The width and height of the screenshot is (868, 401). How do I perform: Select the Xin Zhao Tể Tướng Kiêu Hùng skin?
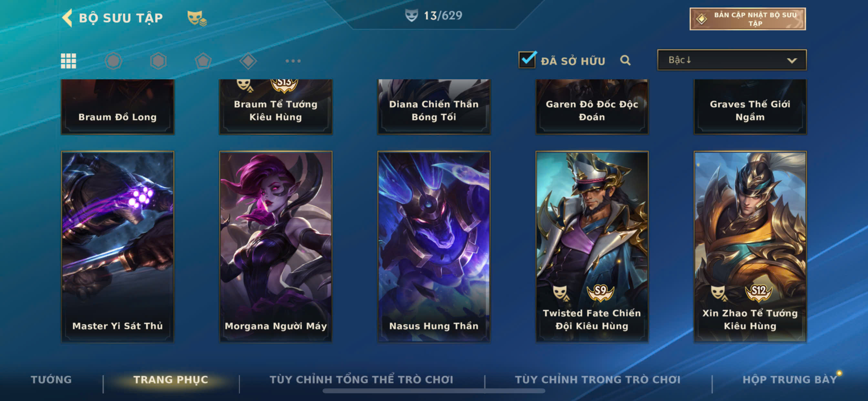pos(750,247)
